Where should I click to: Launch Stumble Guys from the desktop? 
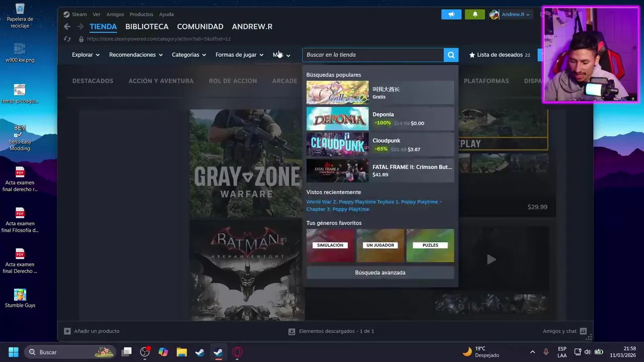(20, 295)
